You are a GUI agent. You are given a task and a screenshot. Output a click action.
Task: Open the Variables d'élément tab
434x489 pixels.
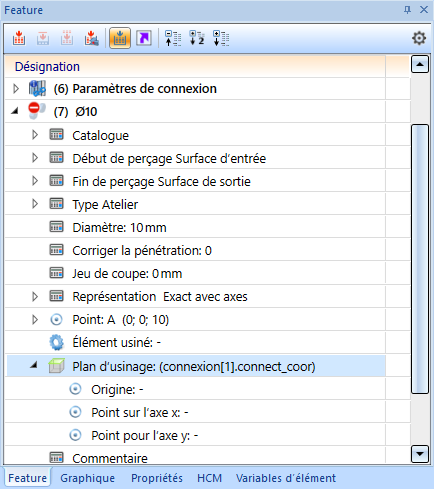tap(286, 478)
